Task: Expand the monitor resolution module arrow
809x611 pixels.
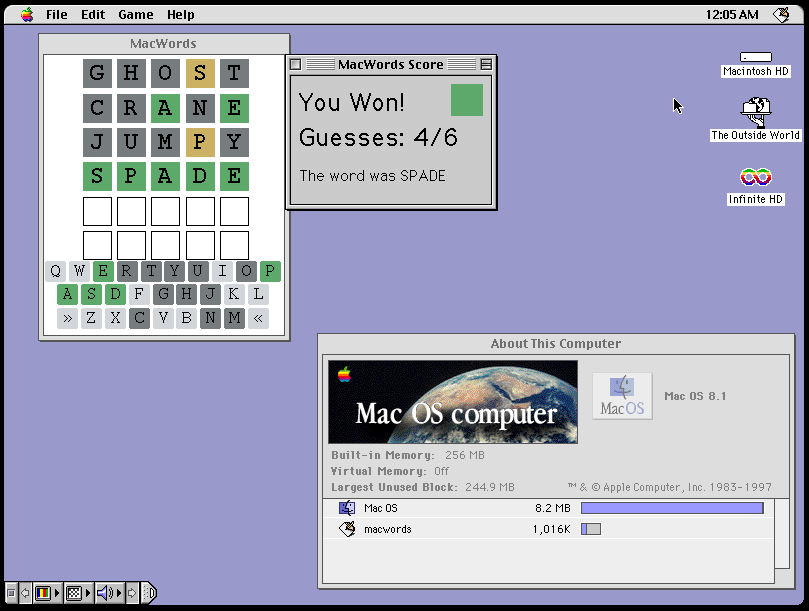Action: (88, 593)
